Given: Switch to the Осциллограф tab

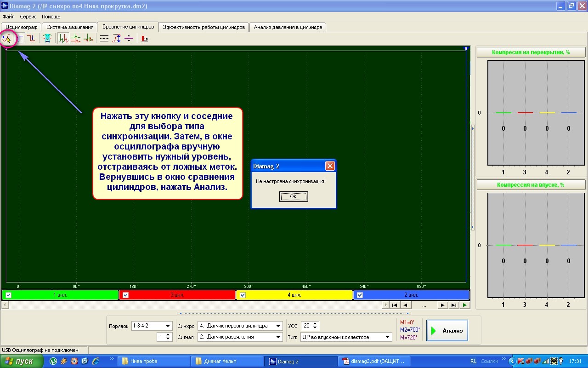Looking at the screenshot, I should 21,27.
